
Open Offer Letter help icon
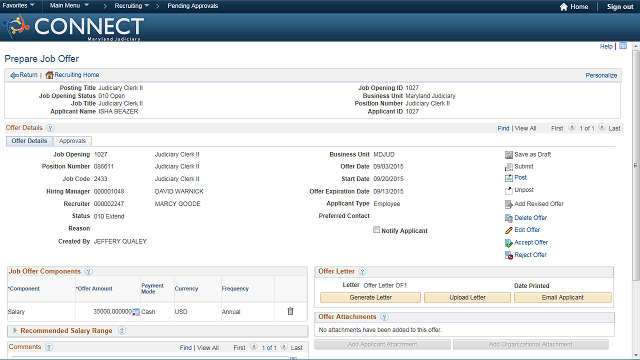362,271
